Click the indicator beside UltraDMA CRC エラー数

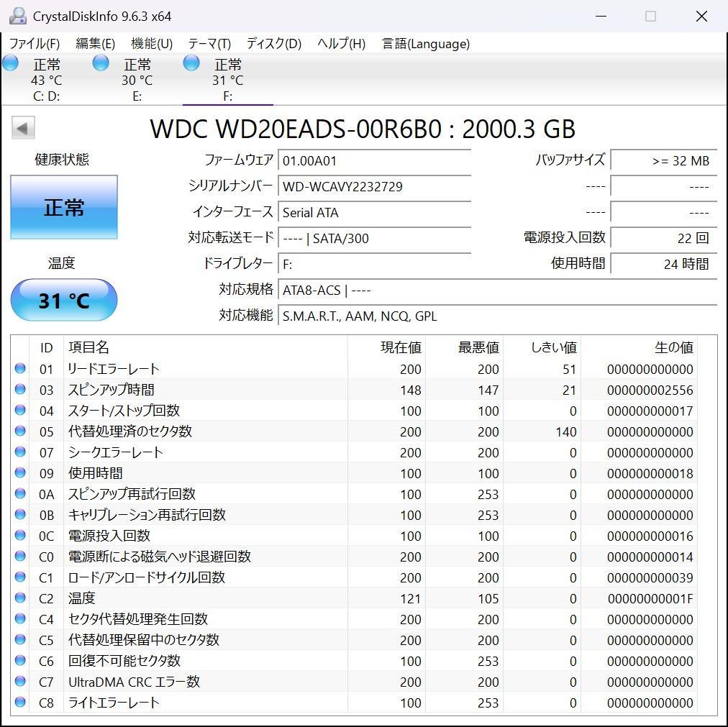(20, 681)
